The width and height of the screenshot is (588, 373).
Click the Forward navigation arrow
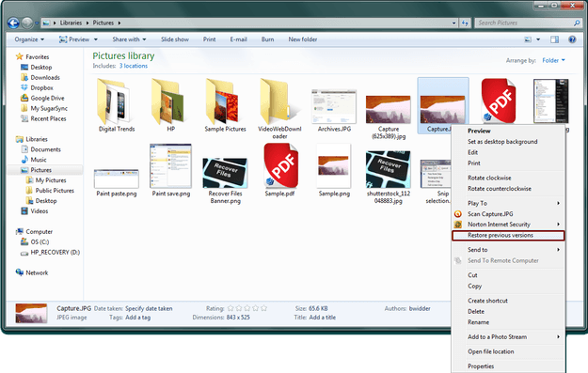tap(27, 23)
